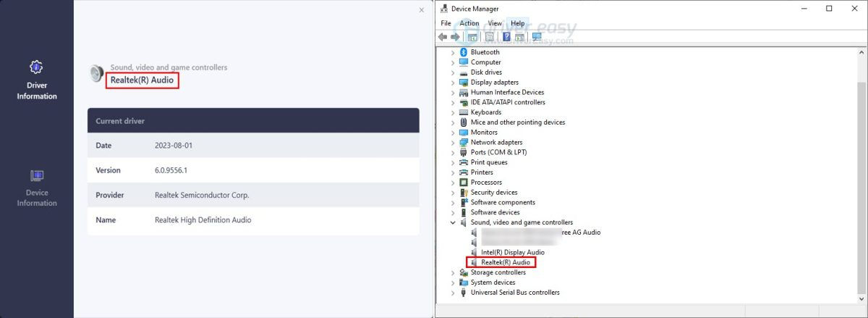Select the Print queues category icon
Image resolution: width=868 pixels, height=318 pixels.
464,162
